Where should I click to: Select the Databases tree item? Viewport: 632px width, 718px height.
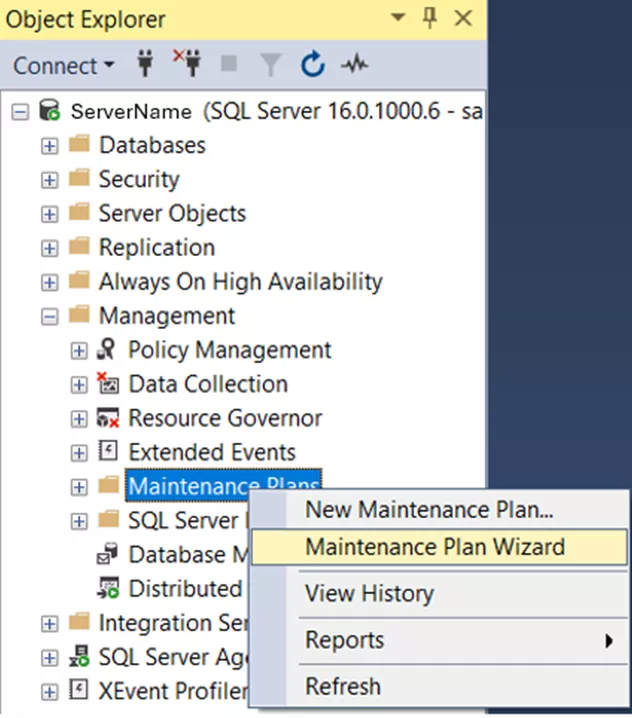(153, 145)
